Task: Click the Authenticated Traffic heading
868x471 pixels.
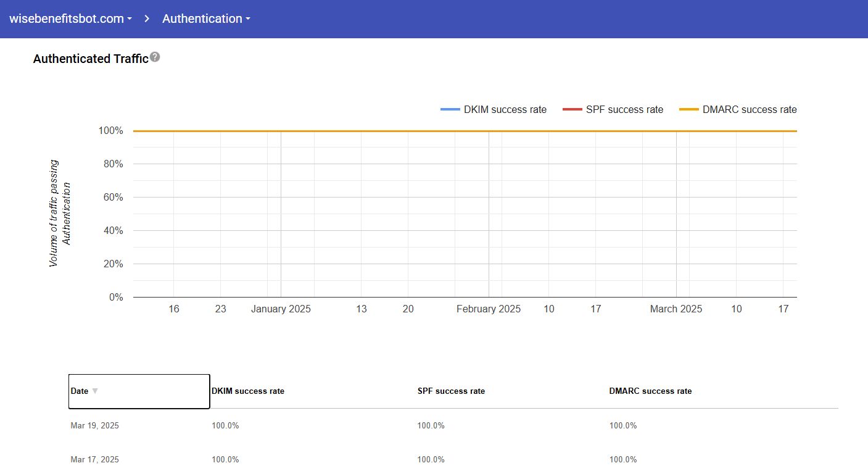Action: pos(91,59)
